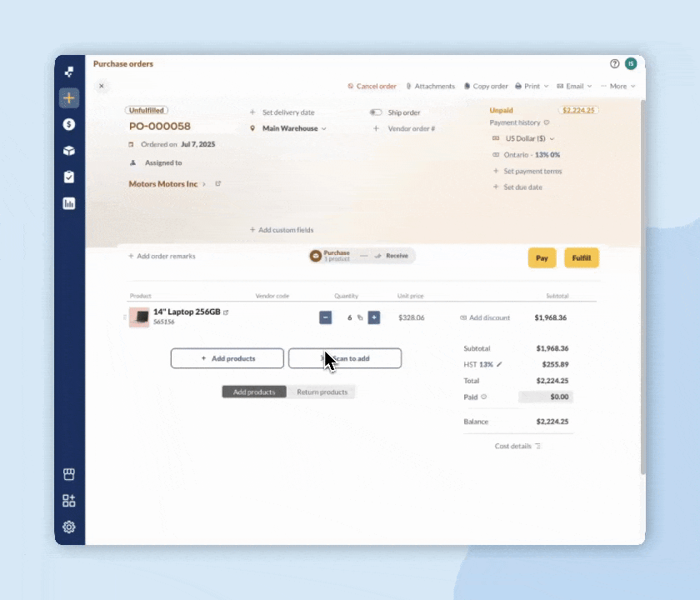Viewport: 700px width, 600px height.
Task: Click Set payment terms
Action: pyautogui.click(x=527, y=171)
